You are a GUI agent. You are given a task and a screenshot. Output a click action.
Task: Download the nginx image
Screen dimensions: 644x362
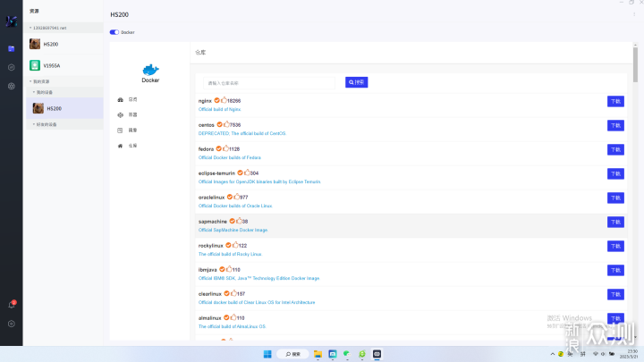[x=615, y=101]
